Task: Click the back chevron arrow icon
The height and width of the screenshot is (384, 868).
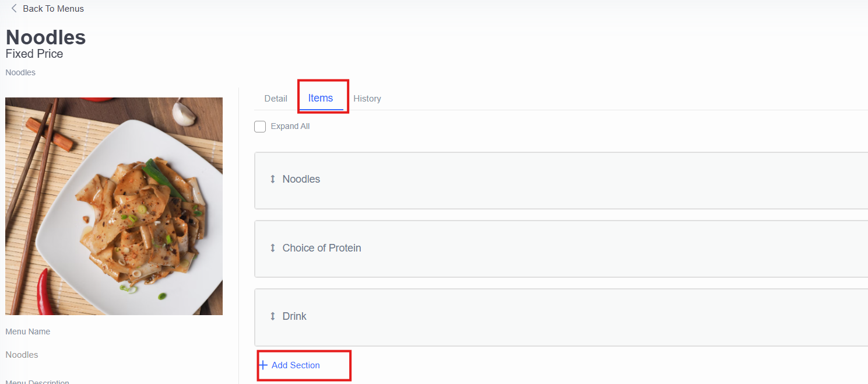Action: pyautogui.click(x=14, y=9)
